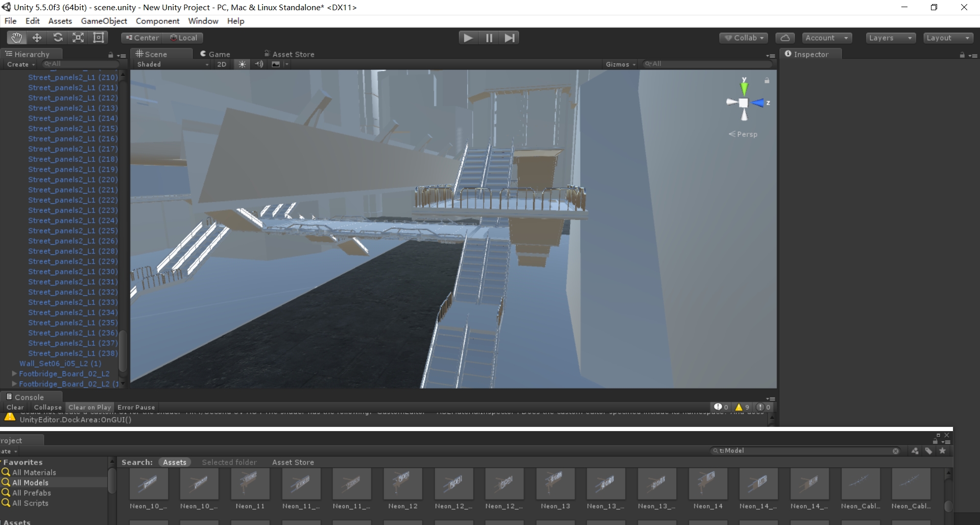The height and width of the screenshot is (525, 980).
Task: Select the Move tool
Action: 37,38
